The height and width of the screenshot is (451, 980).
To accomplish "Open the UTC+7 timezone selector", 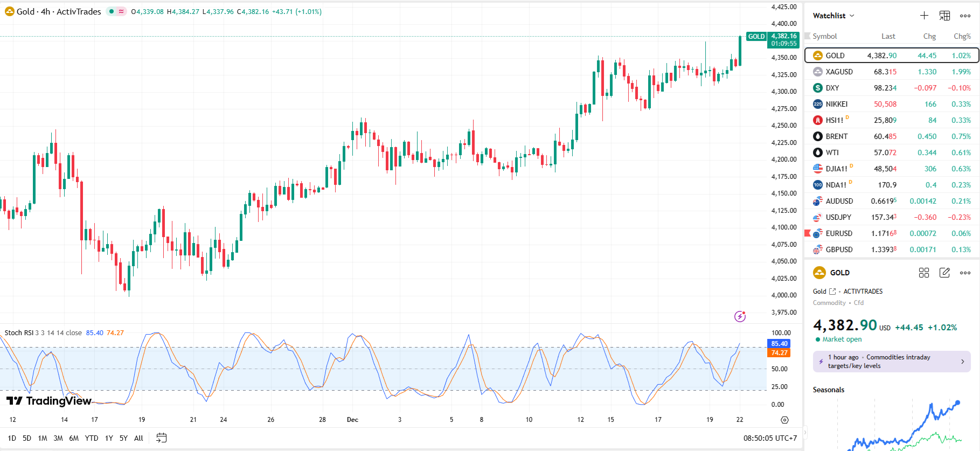I will pyautogui.click(x=770, y=438).
